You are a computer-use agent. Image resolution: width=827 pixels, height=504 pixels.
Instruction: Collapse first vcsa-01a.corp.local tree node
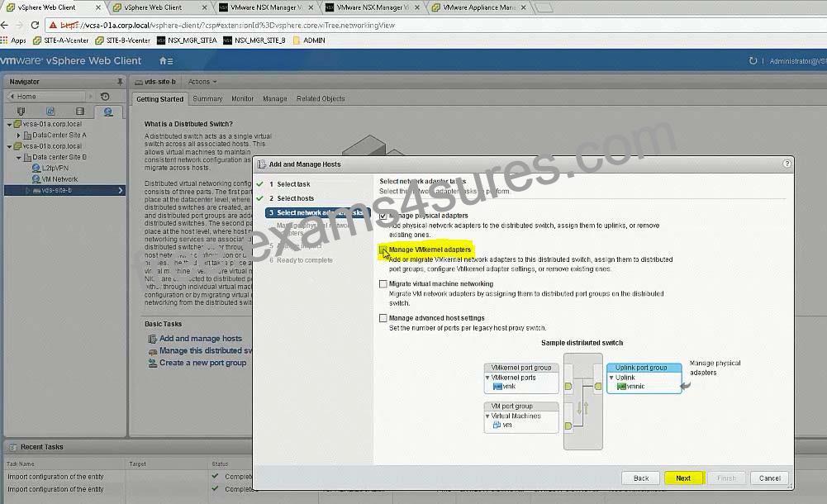pos(9,125)
